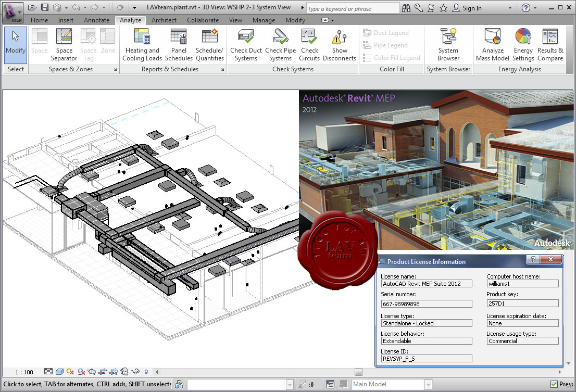The height and width of the screenshot is (392, 576).
Task: Open Energy Settings
Action: coord(523,45)
